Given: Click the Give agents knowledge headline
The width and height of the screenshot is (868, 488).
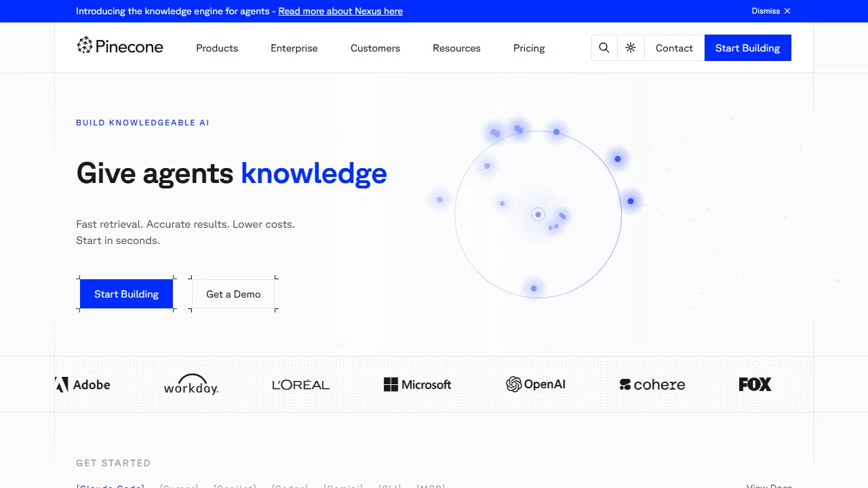Looking at the screenshot, I should click(231, 174).
